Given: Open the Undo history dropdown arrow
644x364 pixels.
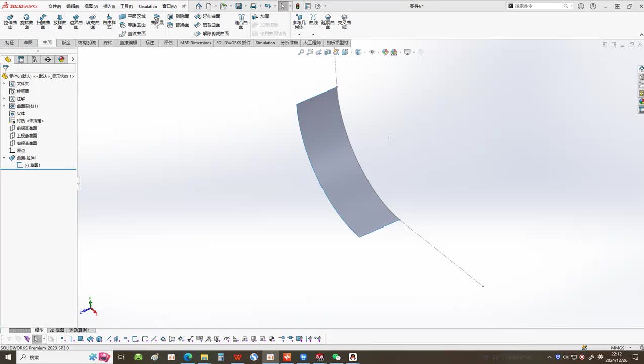Looking at the screenshot, I should (275, 6).
